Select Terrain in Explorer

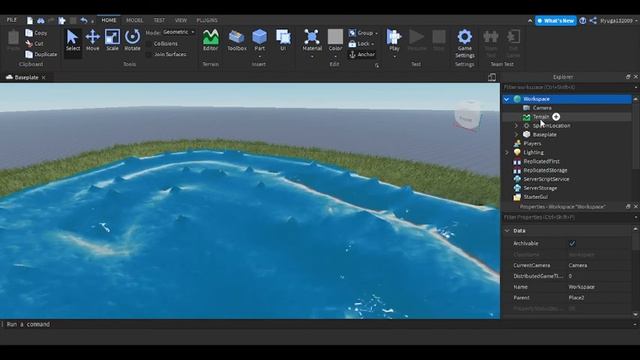[541, 117]
